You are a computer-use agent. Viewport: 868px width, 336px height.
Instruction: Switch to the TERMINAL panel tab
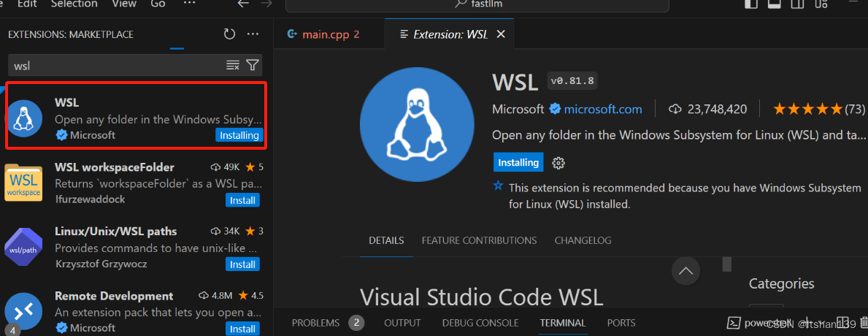click(563, 323)
